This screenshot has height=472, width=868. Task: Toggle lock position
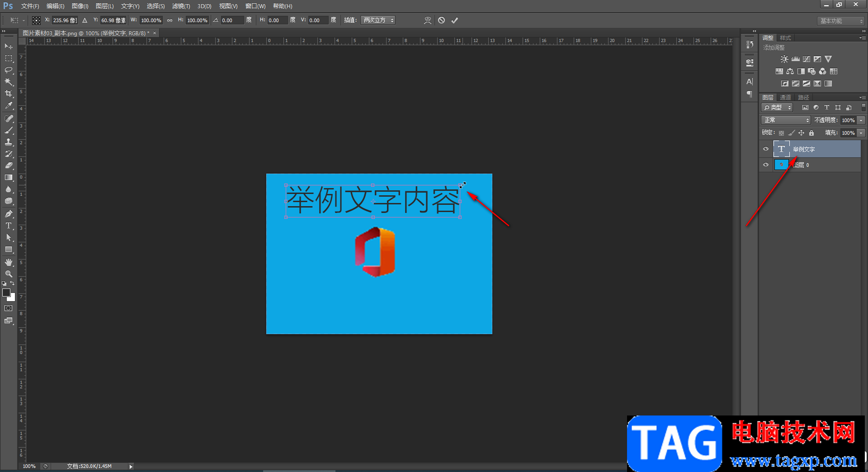(x=801, y=133)
